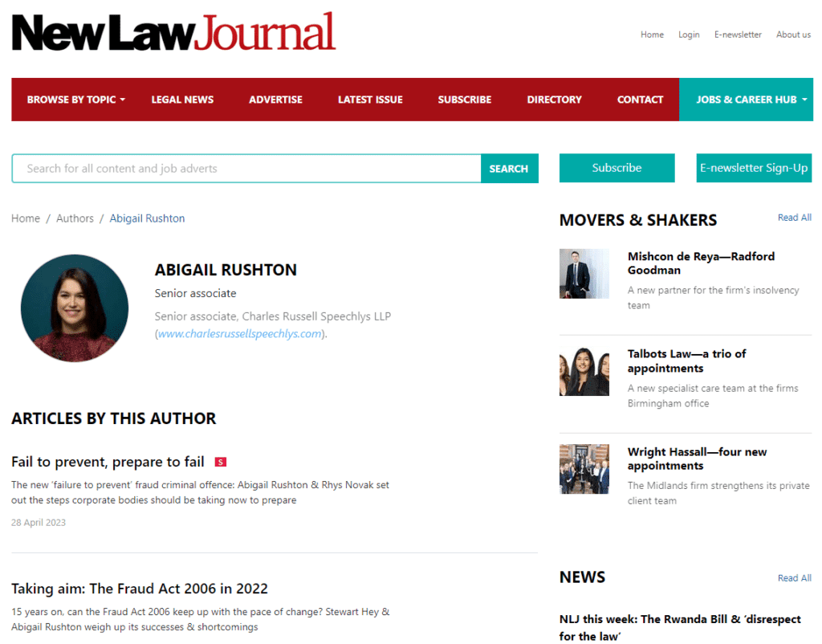Click the 'ABIGAIL RUSHTON' author heading
The height and width of the screenshot is (644, 822).
click(x=226, y=270)
